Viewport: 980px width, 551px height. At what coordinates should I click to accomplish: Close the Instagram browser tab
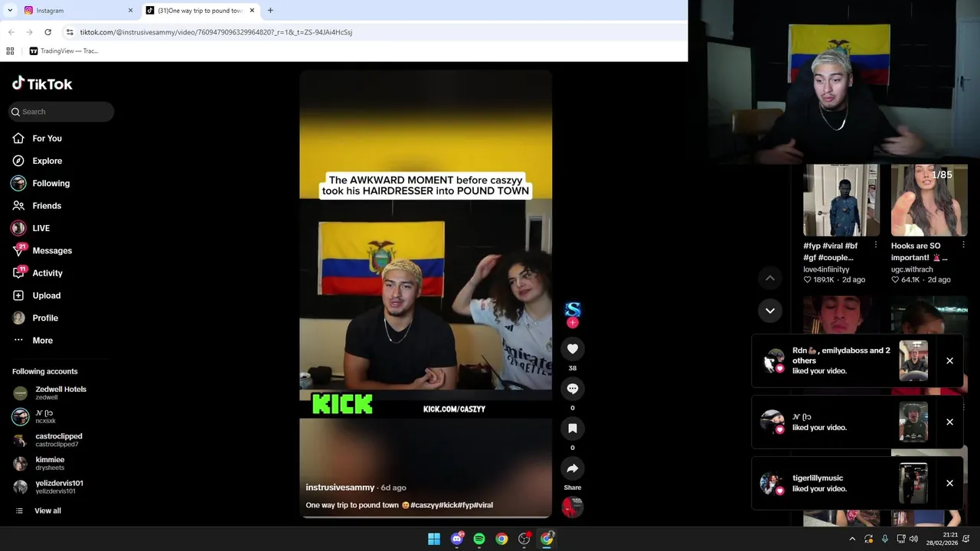[x=130, y=11]
